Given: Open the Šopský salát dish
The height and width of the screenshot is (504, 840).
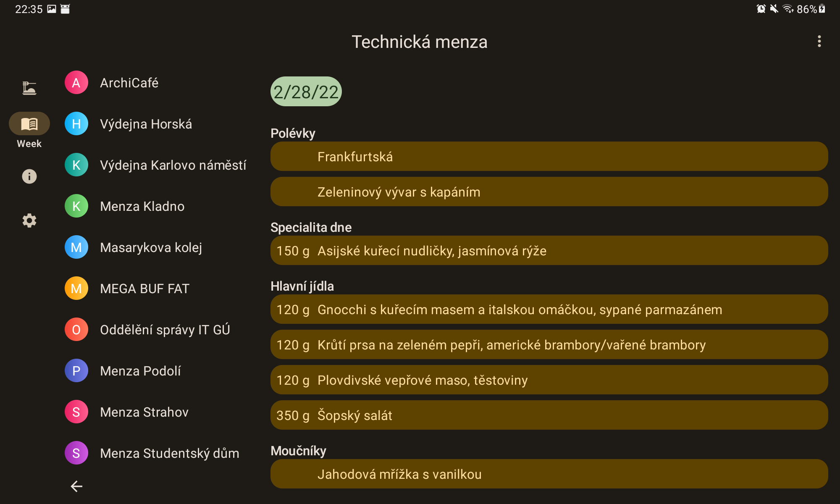Looking at the screenshot, I should pos(549,415).
